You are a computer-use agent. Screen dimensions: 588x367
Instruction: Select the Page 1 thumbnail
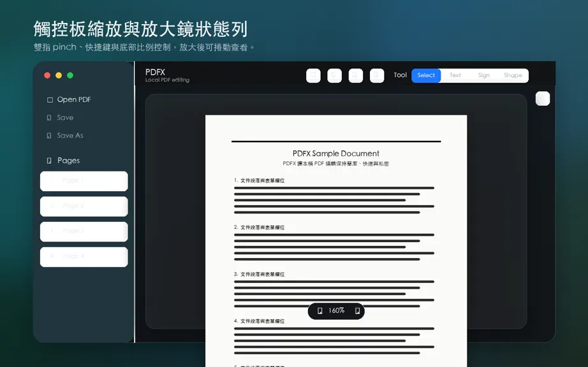point(84,181)
